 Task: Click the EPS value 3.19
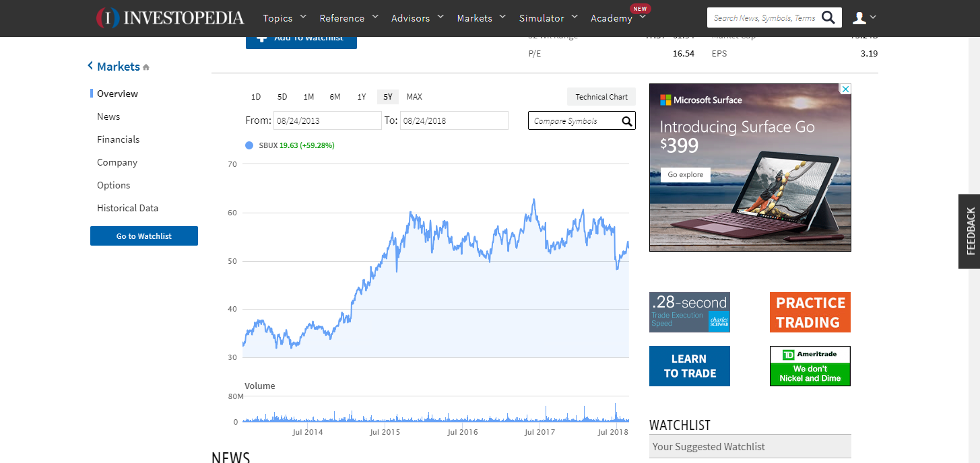pyautogui.click(x=869, y=53)
